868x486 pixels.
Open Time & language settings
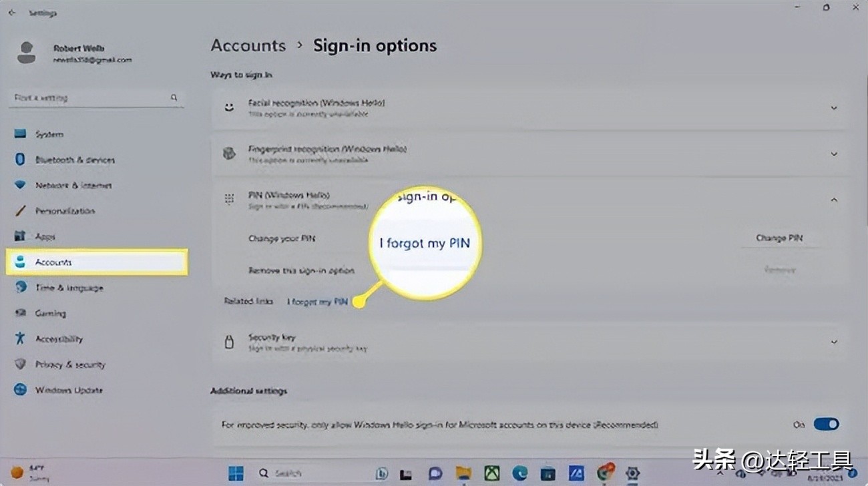pos(69,287)
